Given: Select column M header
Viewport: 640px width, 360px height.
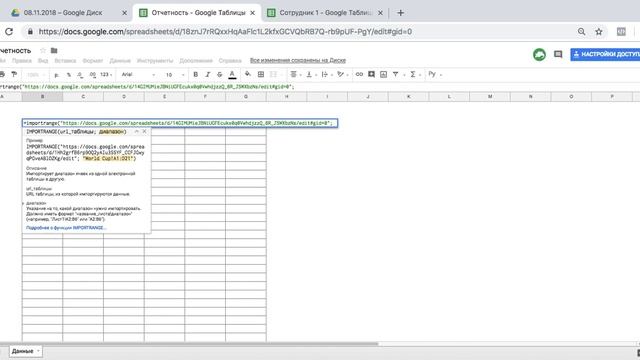Looking at the screenshot, I should coord(490,97).
